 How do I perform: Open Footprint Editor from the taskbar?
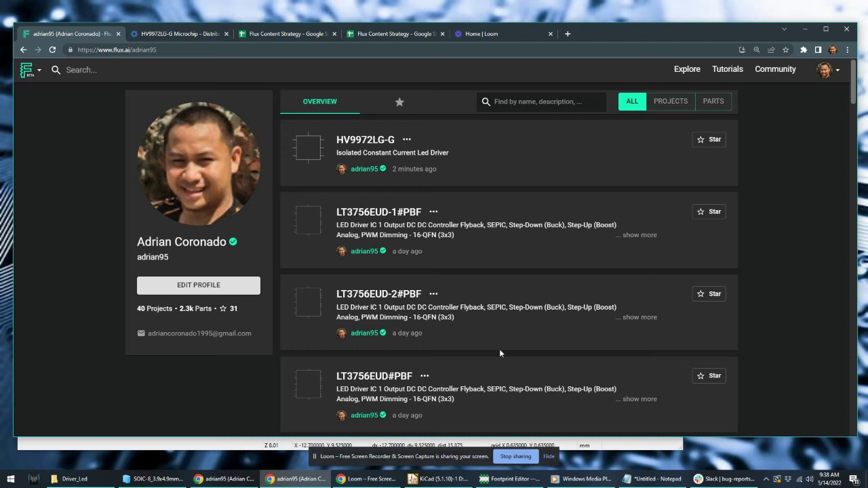509,479
